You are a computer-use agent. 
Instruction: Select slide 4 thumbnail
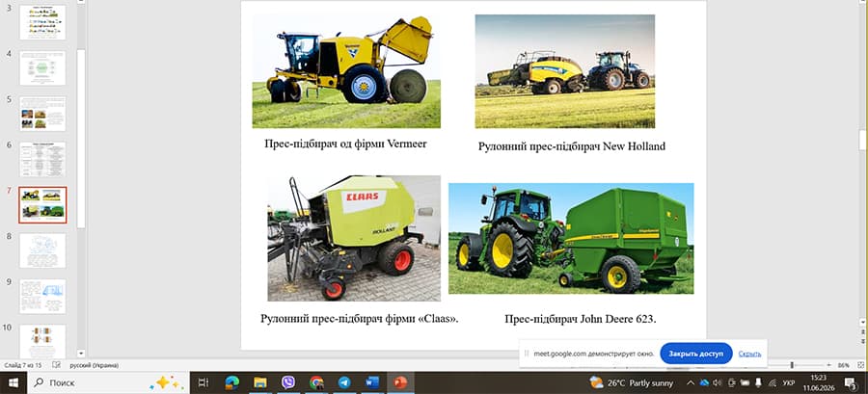[x=42, y=68]
